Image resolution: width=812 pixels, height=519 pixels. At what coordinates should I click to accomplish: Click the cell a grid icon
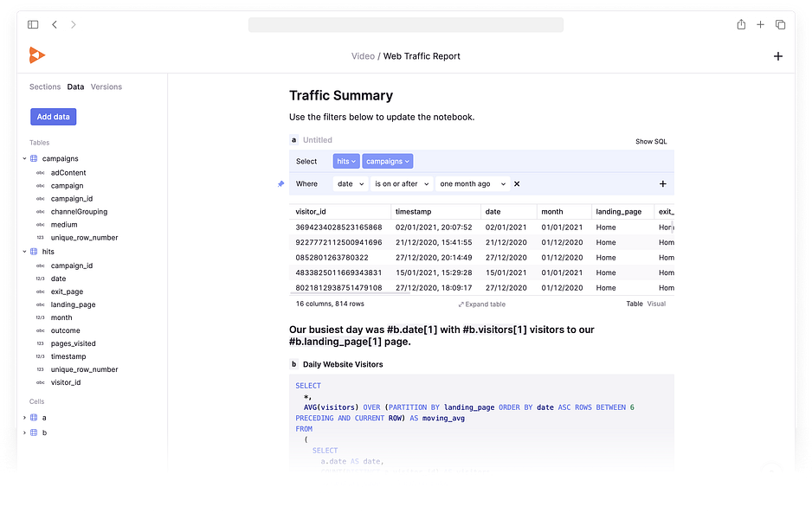click(34, 417)
